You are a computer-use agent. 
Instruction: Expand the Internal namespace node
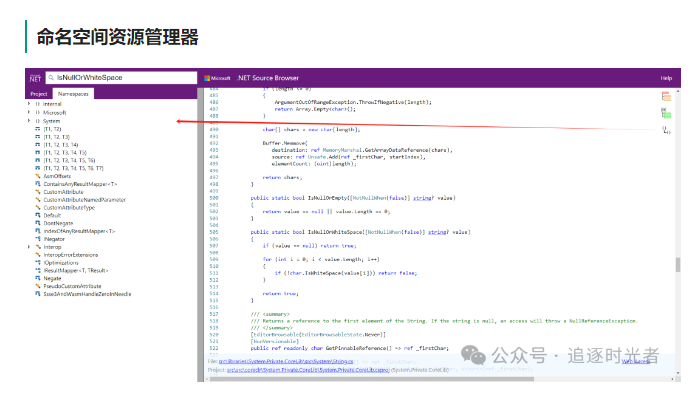pos(29,104)
